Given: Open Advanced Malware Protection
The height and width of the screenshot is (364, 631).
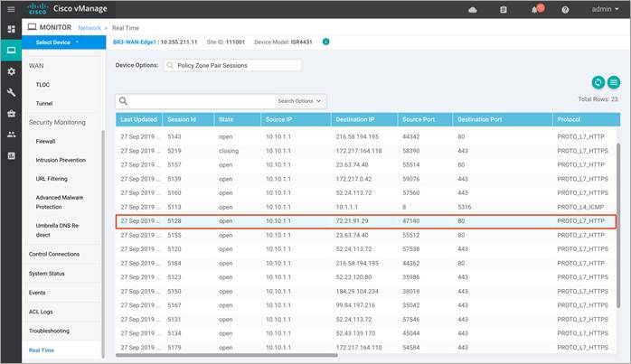Looking at the screenshot, I should [x=60, y=202].
